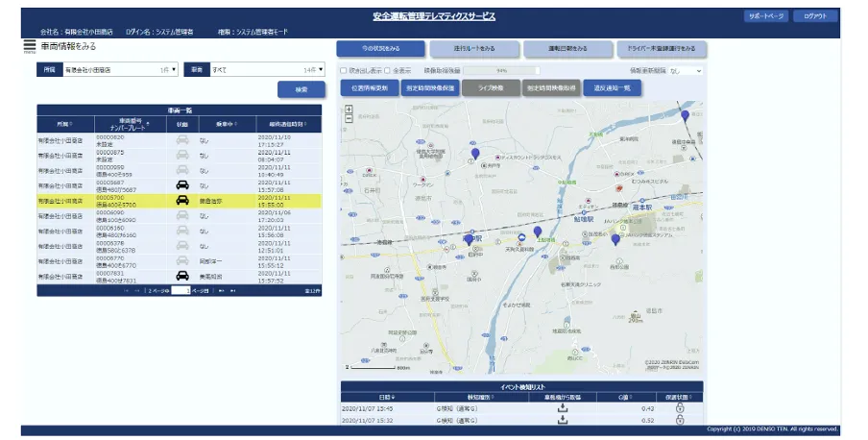Sort event list by 保護状態 column
Screen dimensions: 868x440
click(x=679, y=397)
